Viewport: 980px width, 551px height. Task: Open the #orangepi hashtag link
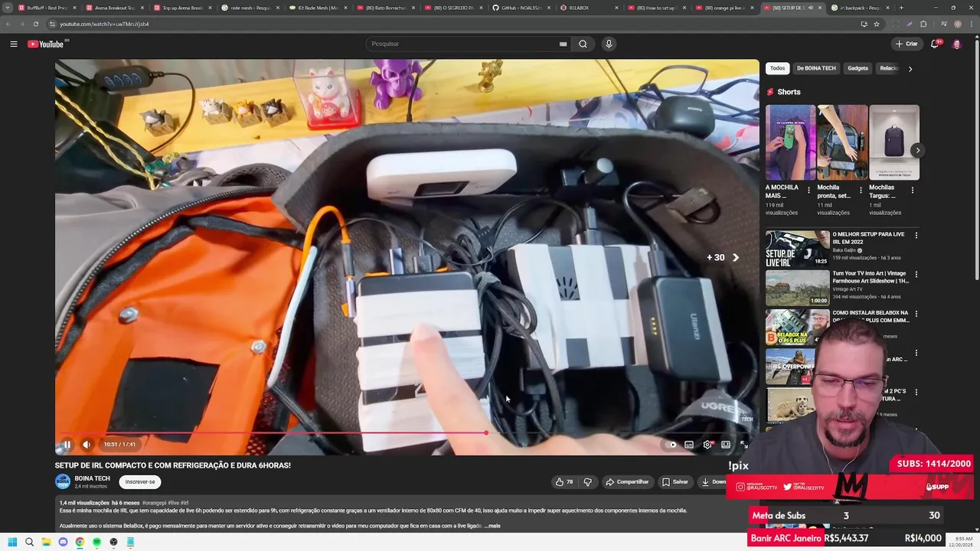(x=155, y=503)
